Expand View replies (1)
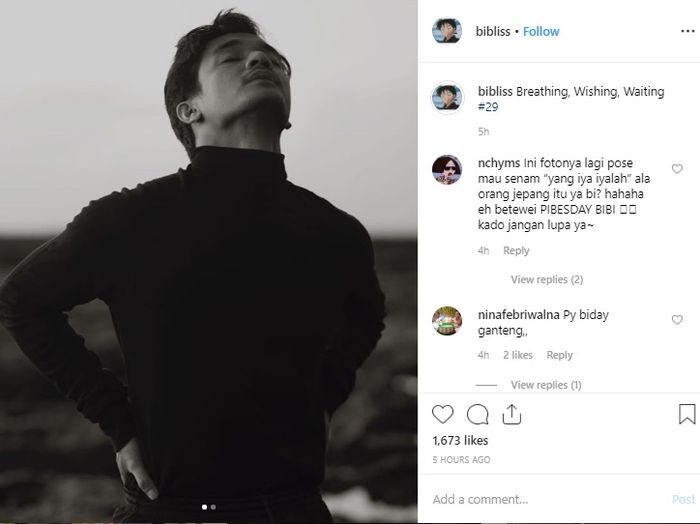 point(546,385)
